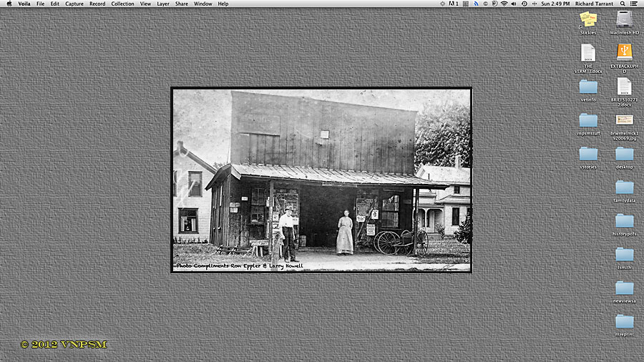Viewport: 644px width, 362px height.
Task: Open the Collection menu
Action: click(x=122, y=4)
